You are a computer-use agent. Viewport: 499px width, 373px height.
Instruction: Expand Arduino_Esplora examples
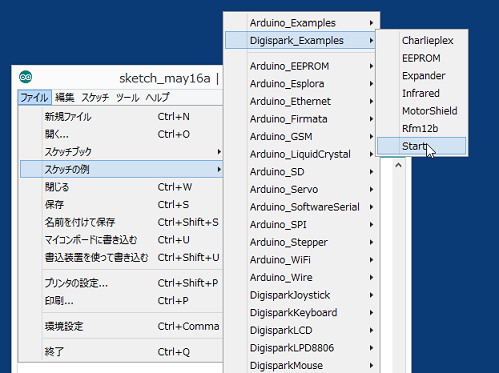click(x=302, y=84)
